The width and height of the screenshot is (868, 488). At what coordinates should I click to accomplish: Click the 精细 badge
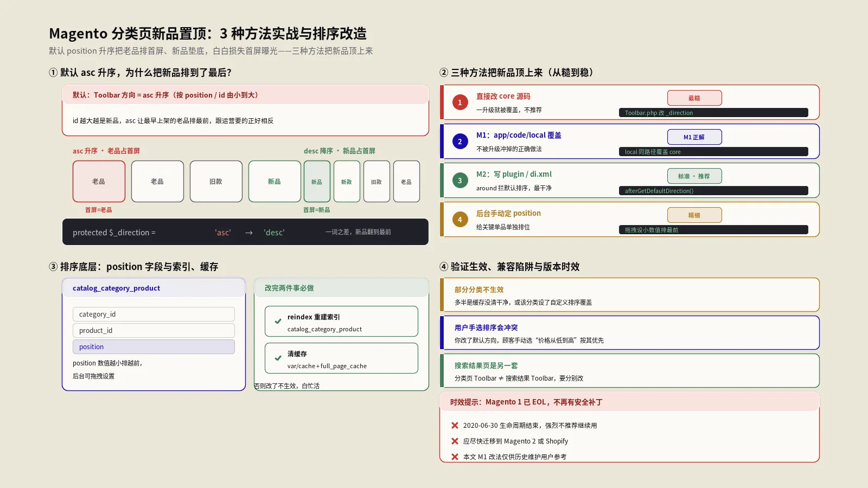pos(694,215)
